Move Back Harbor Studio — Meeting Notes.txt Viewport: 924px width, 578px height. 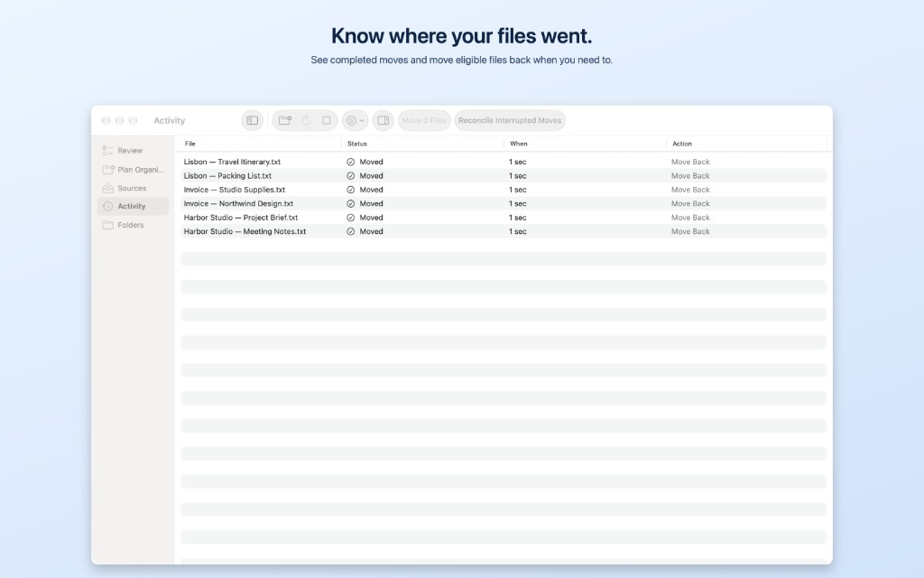pyautogui.click(x=690, y=231)
